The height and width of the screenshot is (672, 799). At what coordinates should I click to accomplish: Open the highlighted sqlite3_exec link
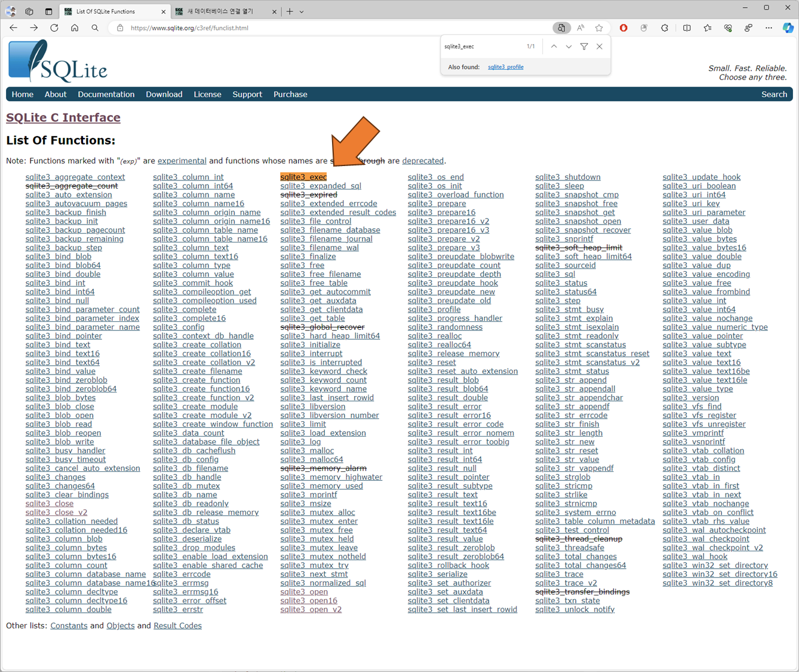point(303,177)
